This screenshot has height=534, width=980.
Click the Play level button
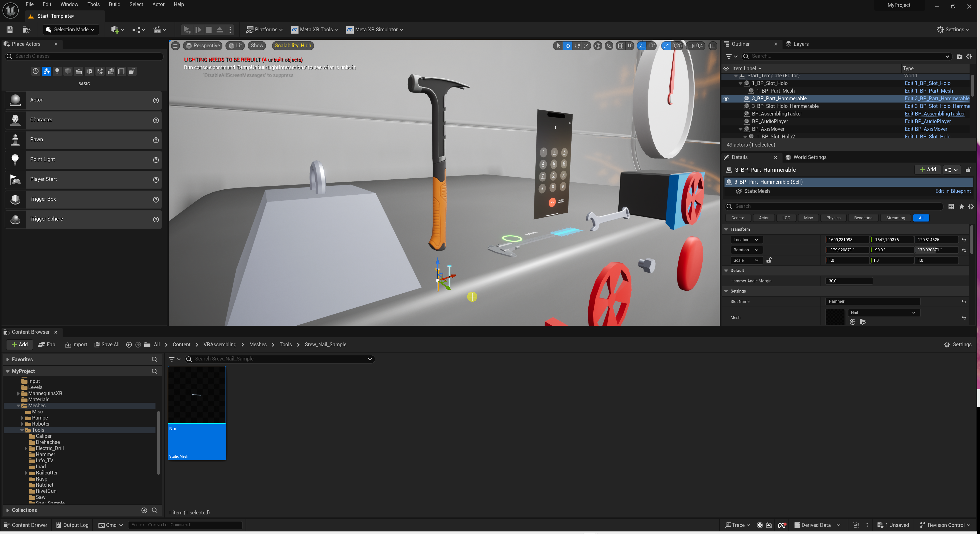pos(187,29)
